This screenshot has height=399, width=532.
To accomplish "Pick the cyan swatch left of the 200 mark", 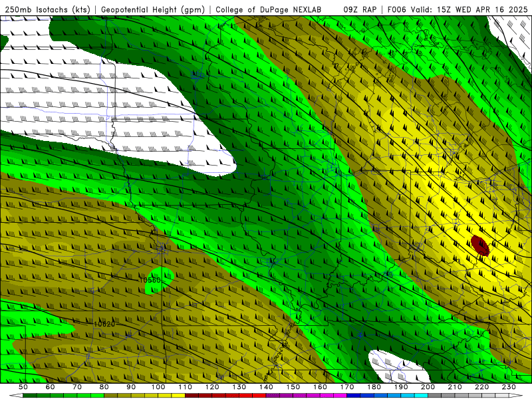I will (x=421, y=395).
